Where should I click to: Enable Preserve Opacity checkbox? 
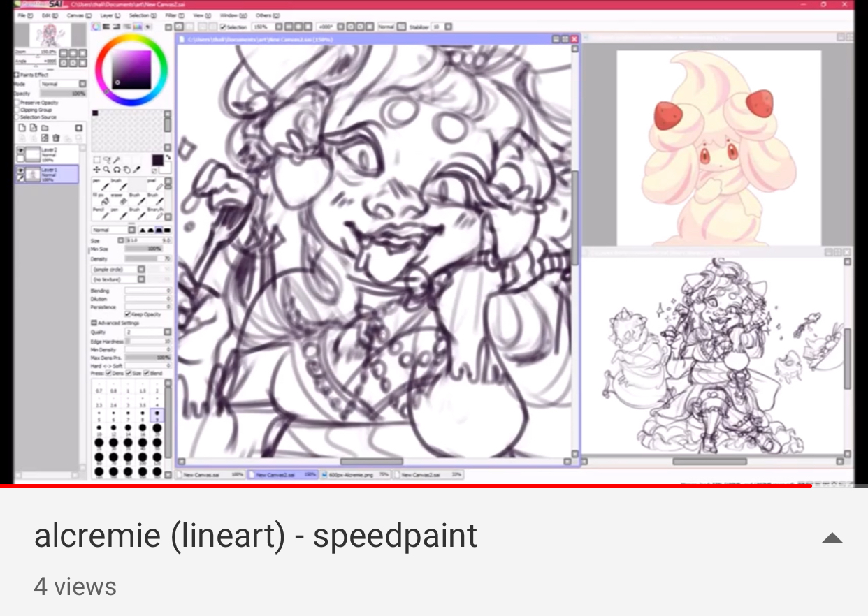17,103
